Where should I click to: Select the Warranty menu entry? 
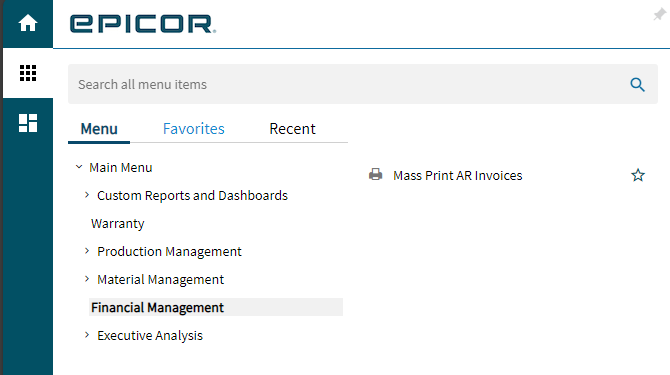(118, 224)
